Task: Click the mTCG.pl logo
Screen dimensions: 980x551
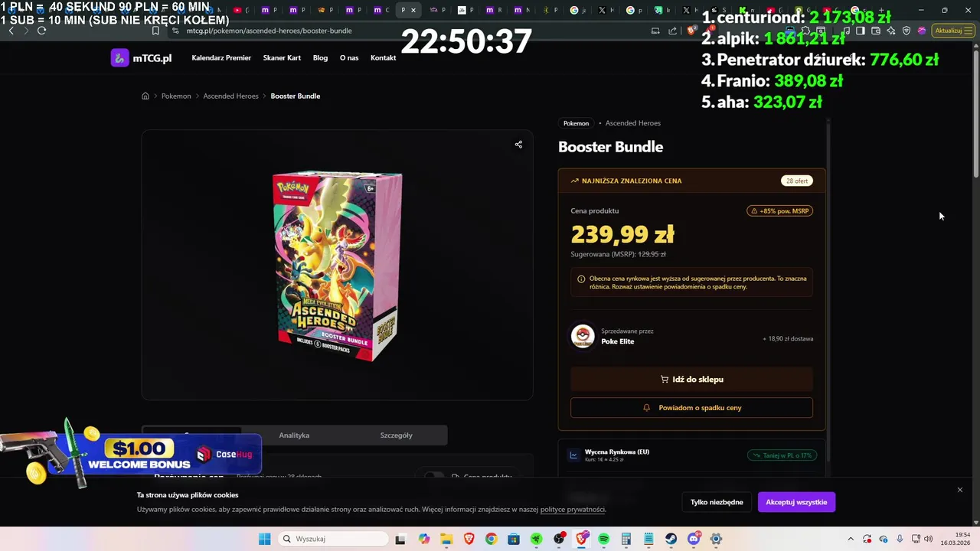Action: coord(142,58)
